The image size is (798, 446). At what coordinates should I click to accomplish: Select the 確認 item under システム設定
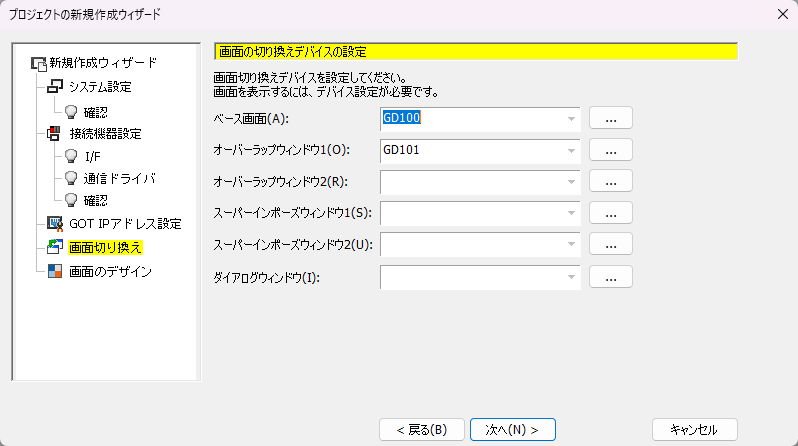click(95, 111)
